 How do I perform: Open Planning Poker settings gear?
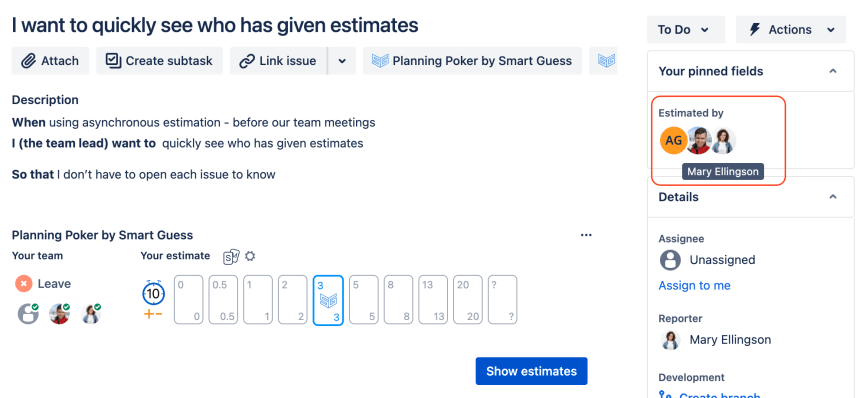click(250, 256)
